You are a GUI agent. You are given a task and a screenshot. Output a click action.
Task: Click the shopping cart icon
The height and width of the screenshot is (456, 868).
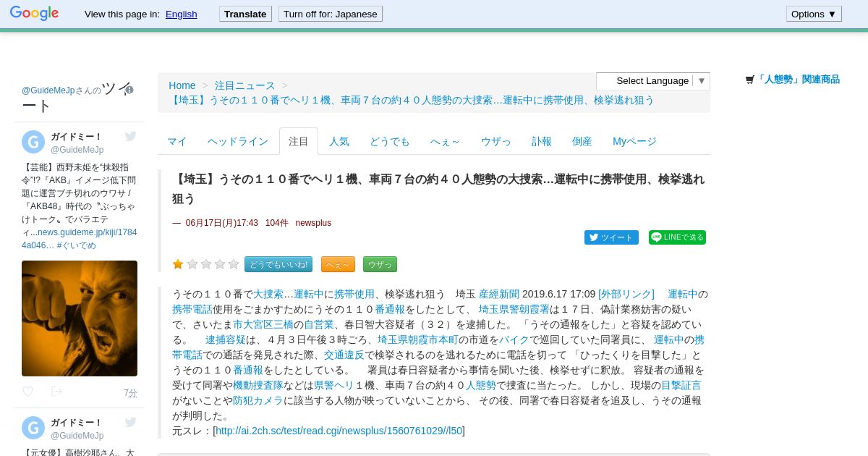point(750,80)
